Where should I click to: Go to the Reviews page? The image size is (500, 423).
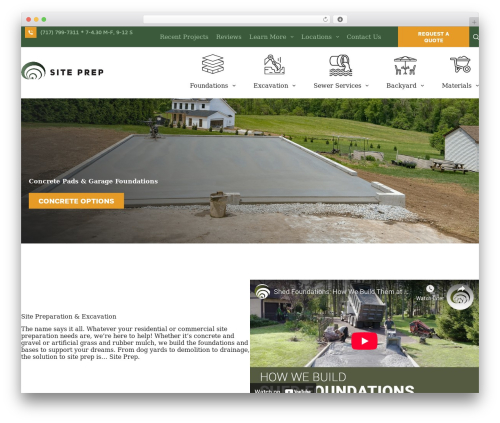click(229, 37)
